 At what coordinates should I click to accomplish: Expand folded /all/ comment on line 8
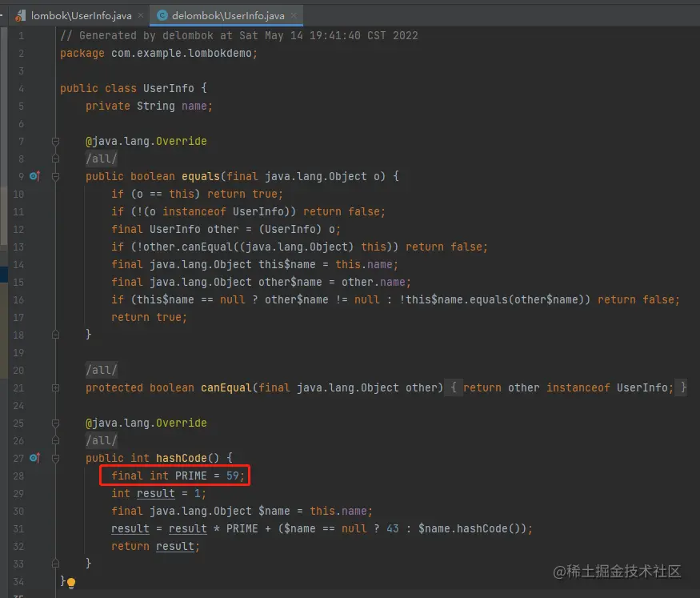102,159
